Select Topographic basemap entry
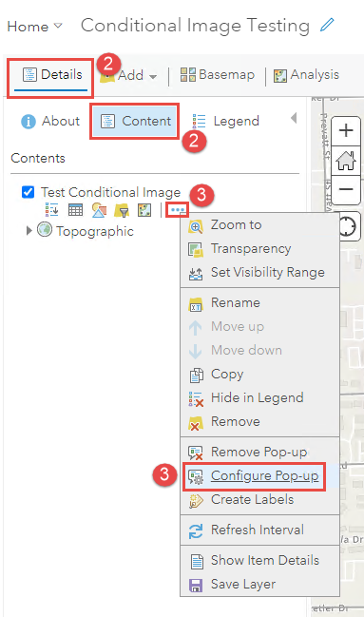Viewport: 364px width, 617px height. (x=95, y=231)
